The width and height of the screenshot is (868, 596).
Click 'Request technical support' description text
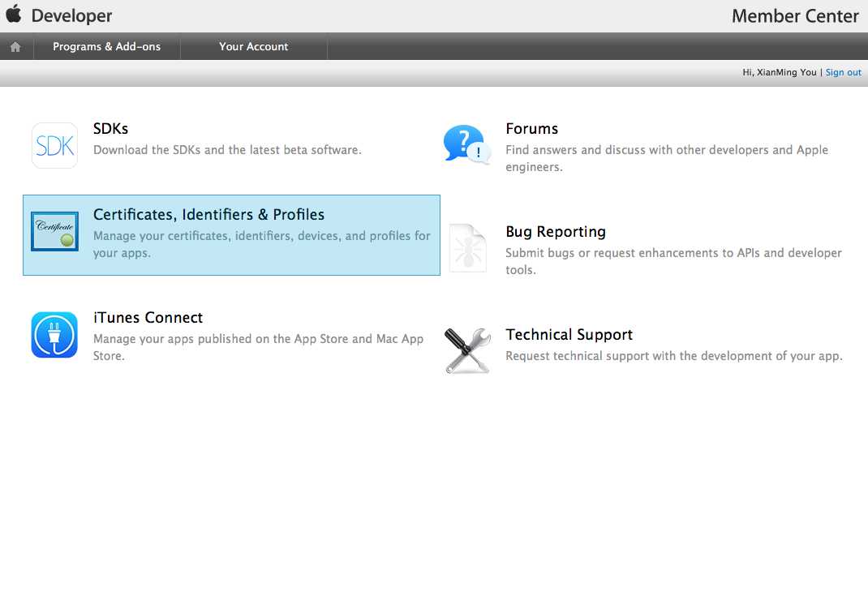coord(673,356)
